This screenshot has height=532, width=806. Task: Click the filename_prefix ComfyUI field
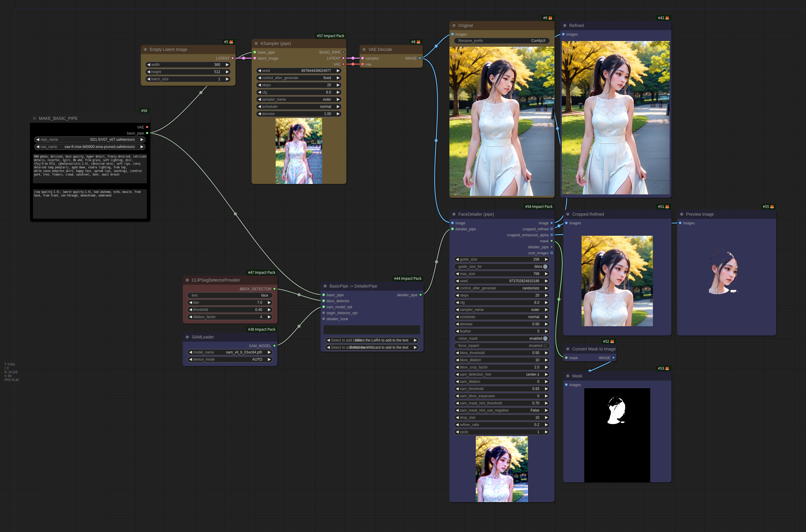(x=502, y=41)
